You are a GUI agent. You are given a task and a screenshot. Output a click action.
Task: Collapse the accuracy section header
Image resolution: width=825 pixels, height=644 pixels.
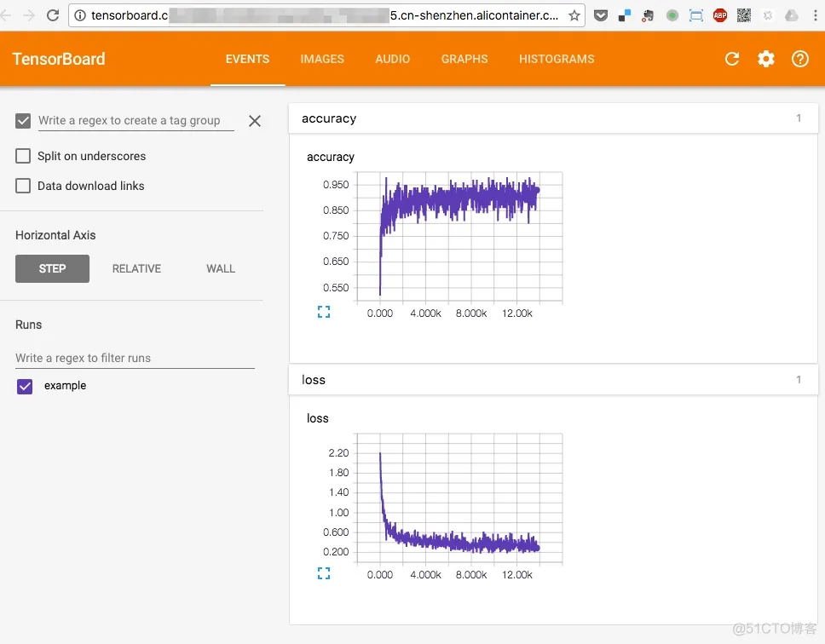click(553, 118)
